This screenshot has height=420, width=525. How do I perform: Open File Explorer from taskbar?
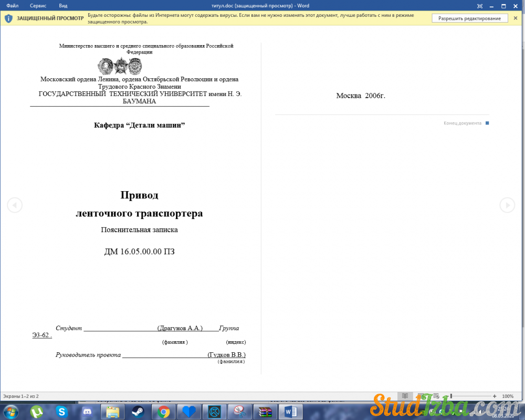[113, 412]
